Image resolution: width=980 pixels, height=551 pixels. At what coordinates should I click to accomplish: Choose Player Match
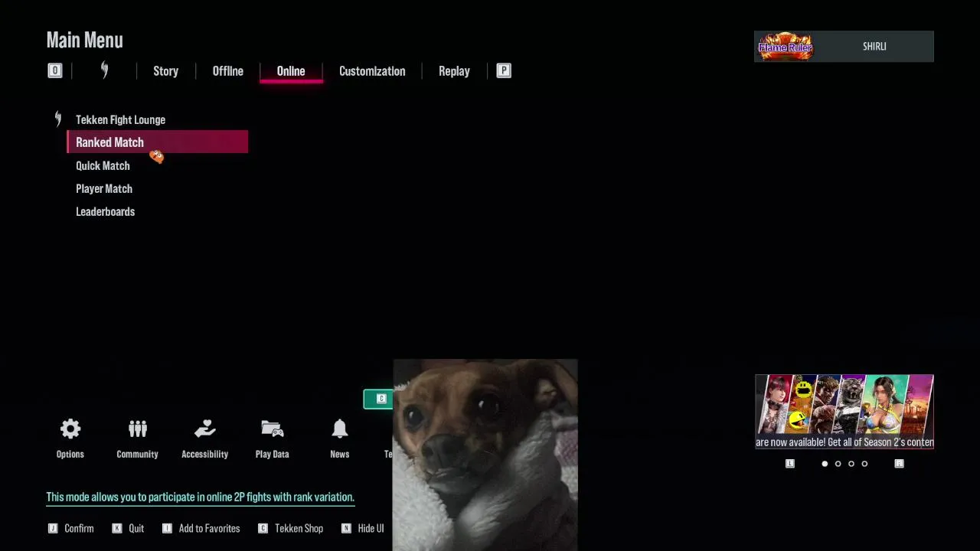tap(104, 188)
